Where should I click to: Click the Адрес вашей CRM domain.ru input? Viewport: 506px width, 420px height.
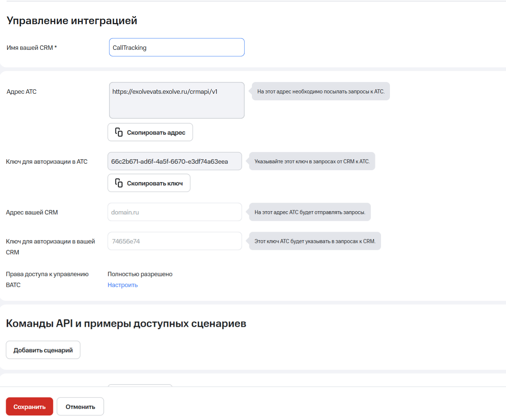point(175,212)
